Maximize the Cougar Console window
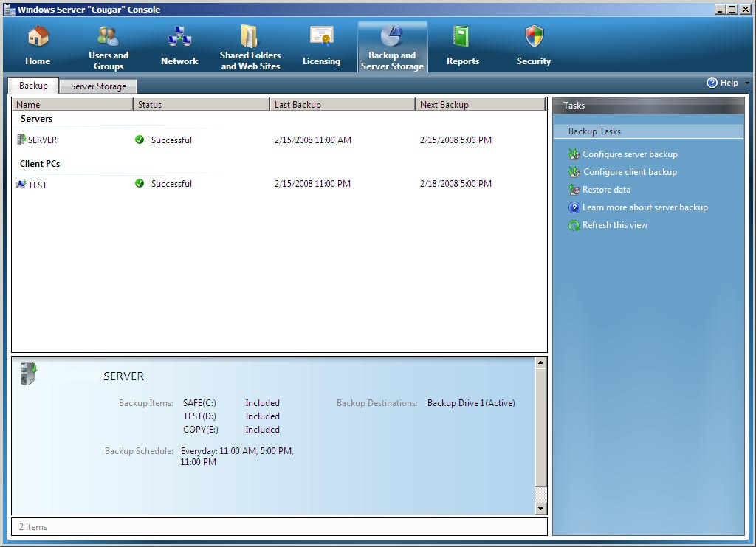The width and height of the screenshot is (756, 547). point(732,9)
